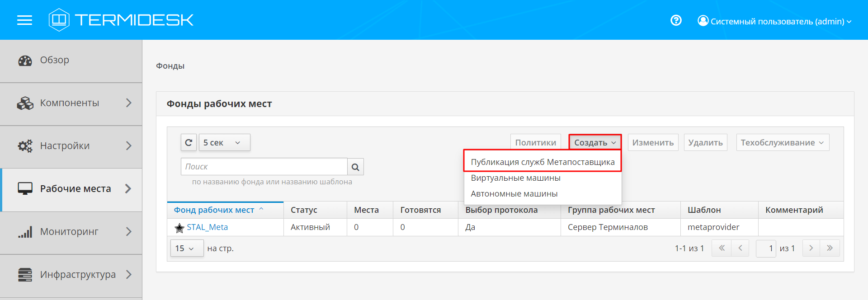Click the Инфраструктура sidebar label
Viewport: 868px width, 300px height.
78,275
